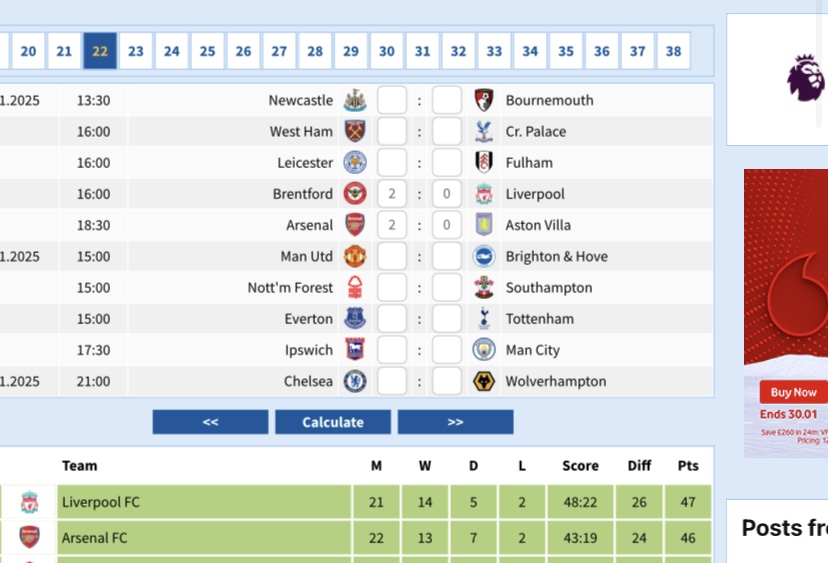Click the Man Utd club crest
Screen dimensions: 828x563
click(355, 256)
